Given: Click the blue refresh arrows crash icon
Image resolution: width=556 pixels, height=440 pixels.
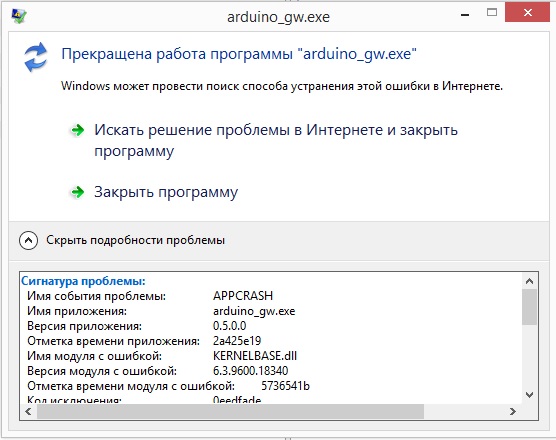Looking at the screenshot, I should pyautogui.click(x=35, y=57).
